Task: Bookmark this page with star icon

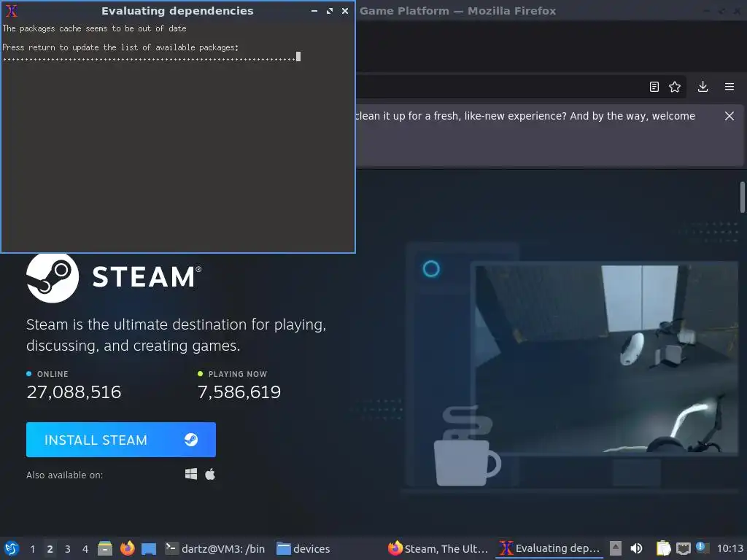Action: click(x=675, y=87)
